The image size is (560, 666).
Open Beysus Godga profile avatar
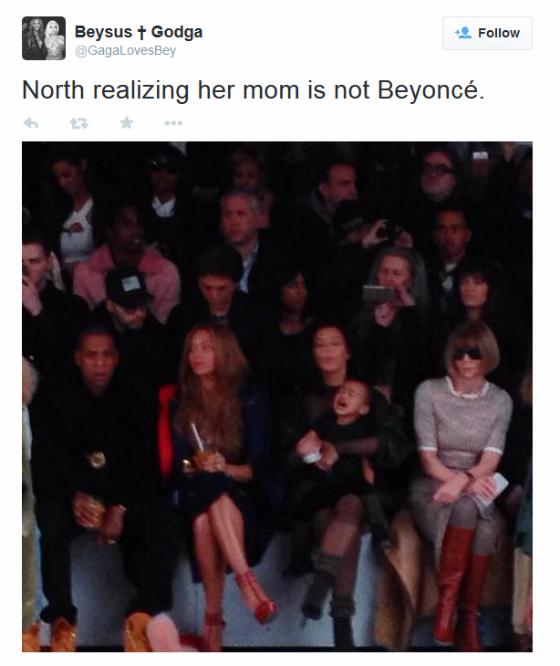point(44,38)
